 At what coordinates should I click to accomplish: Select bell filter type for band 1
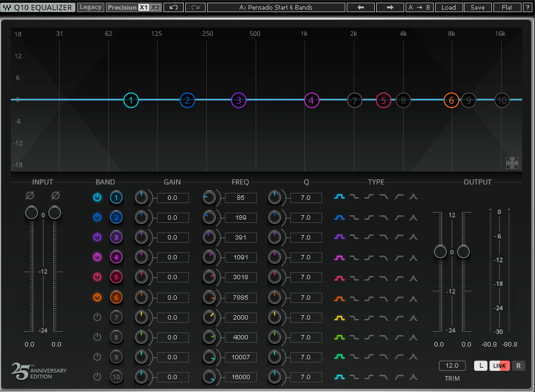(x=340, y=197)
